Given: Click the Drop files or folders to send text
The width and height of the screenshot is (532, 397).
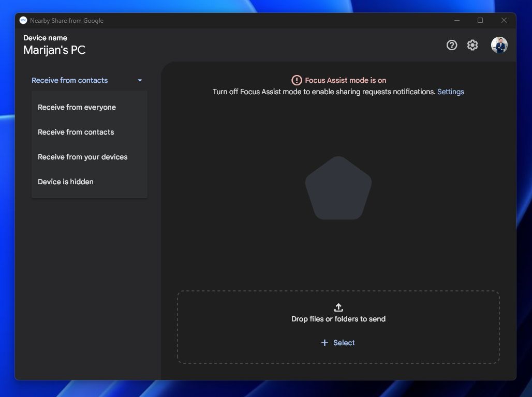Looking at the screenshot, I should [x=338, y=319].
